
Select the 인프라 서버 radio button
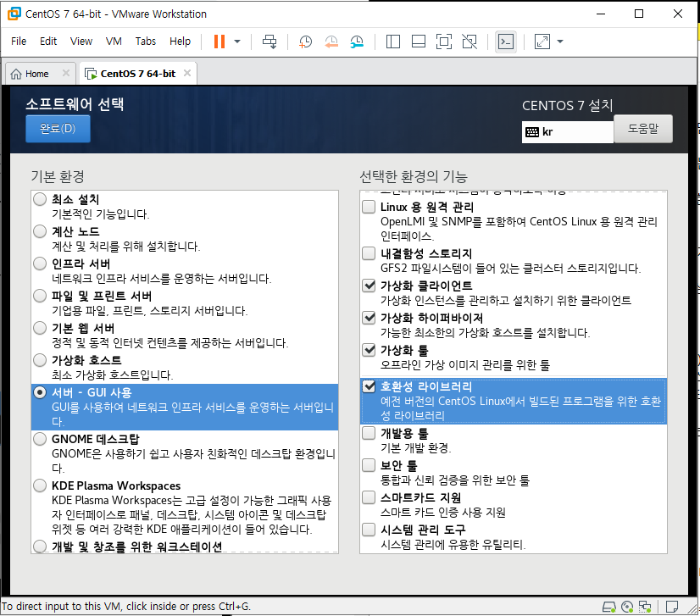pos(40,264)
